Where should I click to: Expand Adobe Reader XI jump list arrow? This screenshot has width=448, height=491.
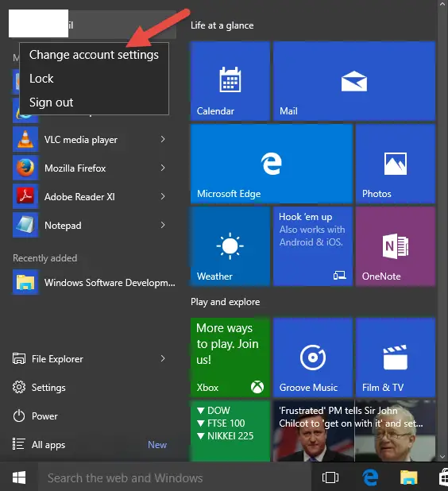pyautogui.click(x=163, y=196)
